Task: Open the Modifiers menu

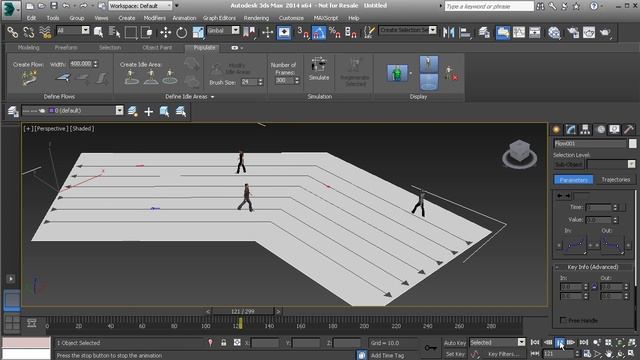Action: click(155, 18)
